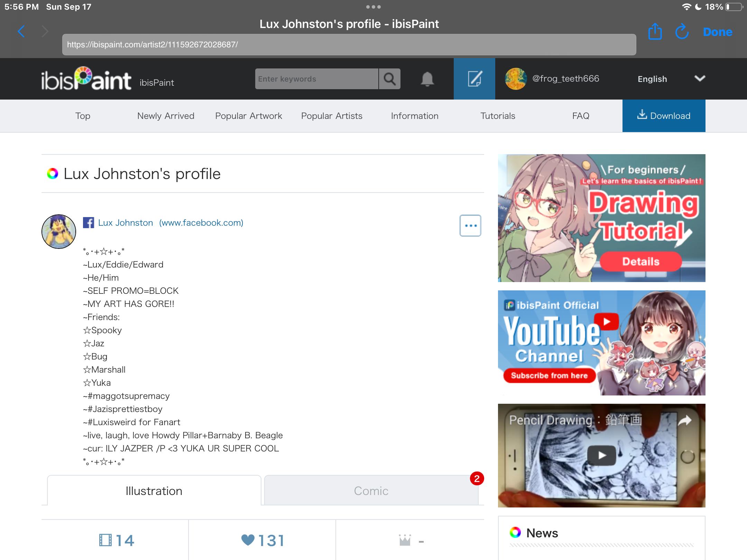This screenshot has height=560, width=747.
Task: Click the ibisPaint logo
Action: point(86,79)
